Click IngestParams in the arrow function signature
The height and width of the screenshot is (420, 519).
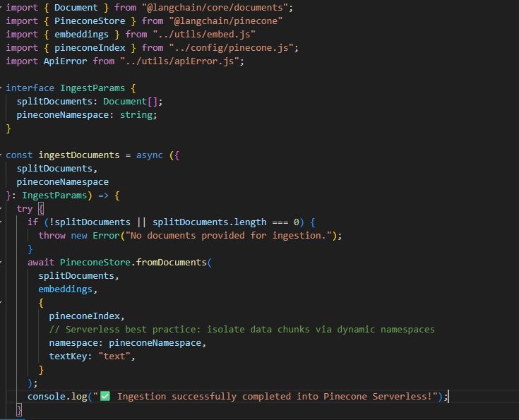point(54,196)
